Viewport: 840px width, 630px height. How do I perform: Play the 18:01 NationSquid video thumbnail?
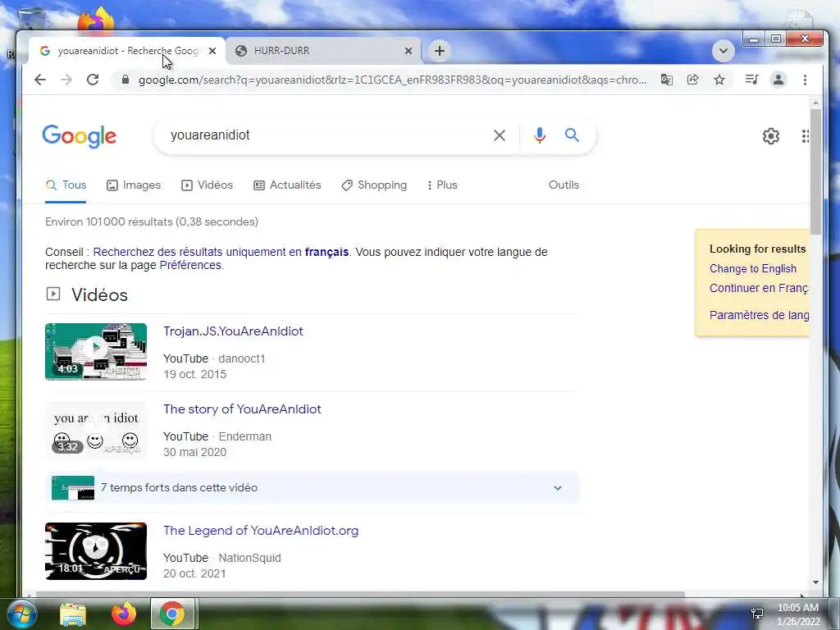[96, 551]
